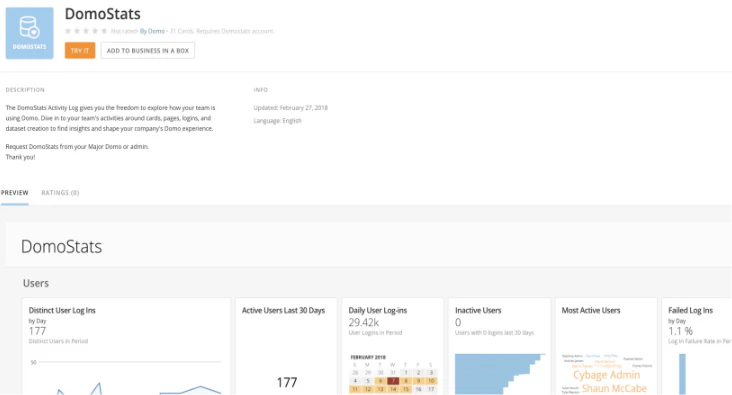Click the Inactive Users blue bar chart
Screen dimensions: 732x395
(x=500, y=374)
